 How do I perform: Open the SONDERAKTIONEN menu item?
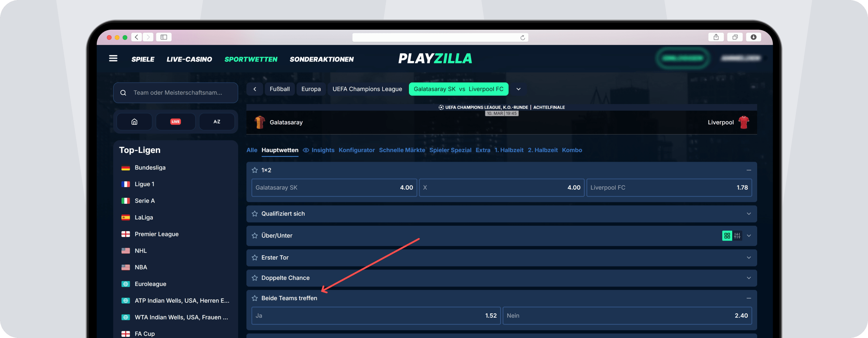pyautogui.click(x=322, y=59)
